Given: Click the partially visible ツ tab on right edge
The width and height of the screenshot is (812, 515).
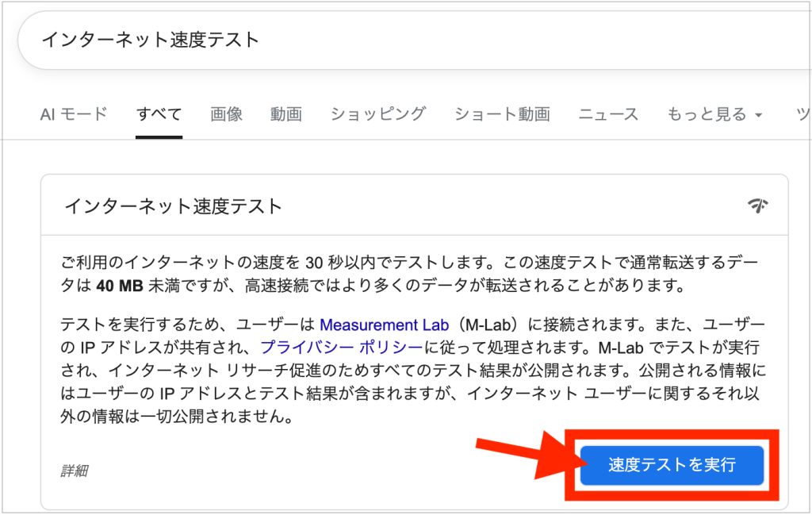Looking at the screenshot, I should click(x=802, y=113).
